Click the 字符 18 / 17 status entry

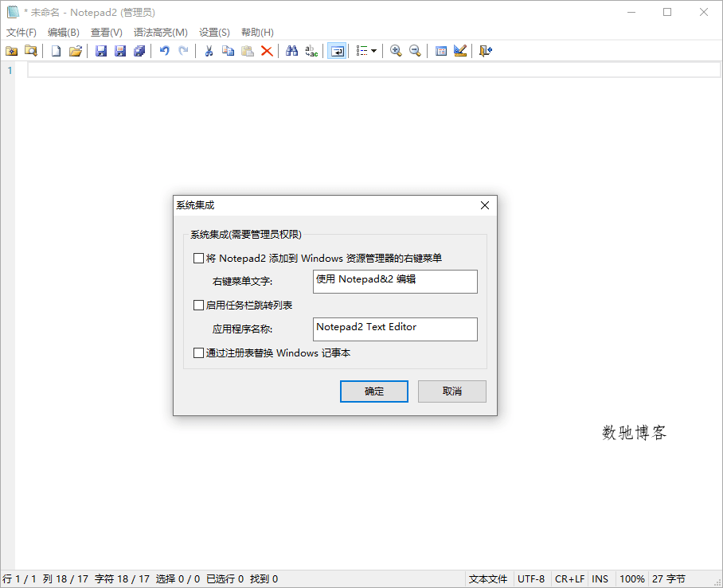[x=122, y=579]
